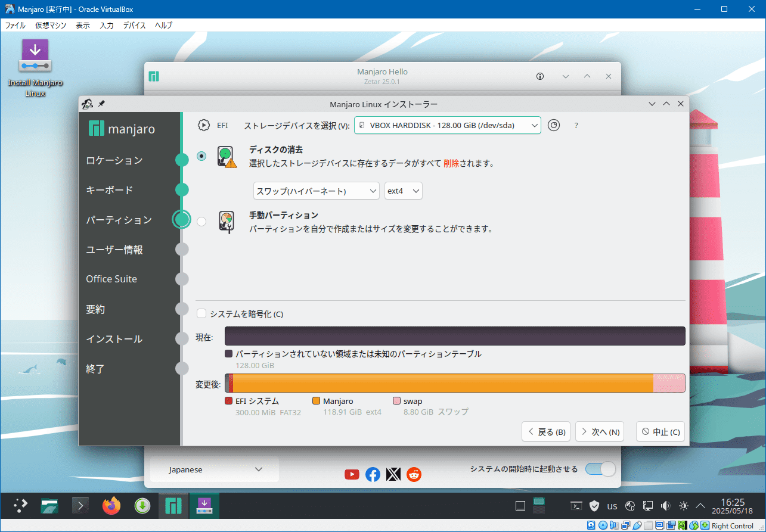Click the ユーザー情報 step in sidebar
766x532 pixels.
tap(114, 250)
